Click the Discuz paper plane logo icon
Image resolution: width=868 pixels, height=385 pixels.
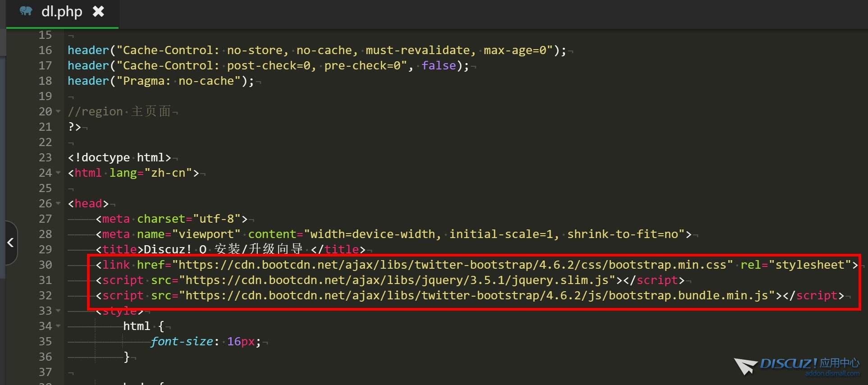click(745, 366)
